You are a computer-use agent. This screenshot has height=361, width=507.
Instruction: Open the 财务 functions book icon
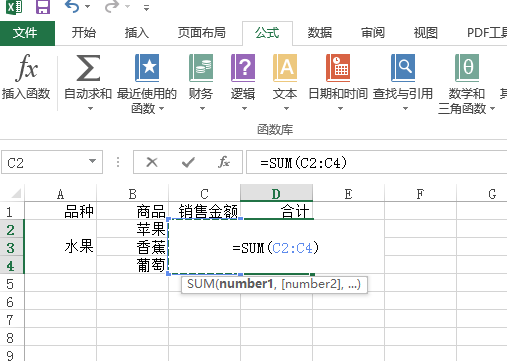coord(201,68)
